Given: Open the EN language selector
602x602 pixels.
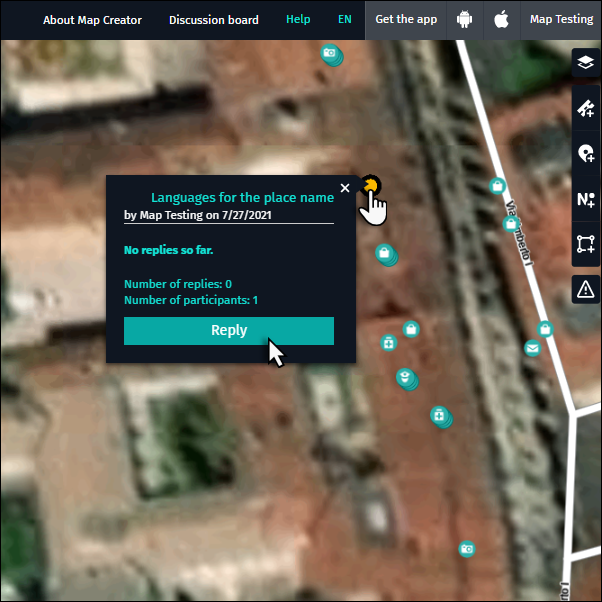Looking at the screenshot, I should point(344,19).
